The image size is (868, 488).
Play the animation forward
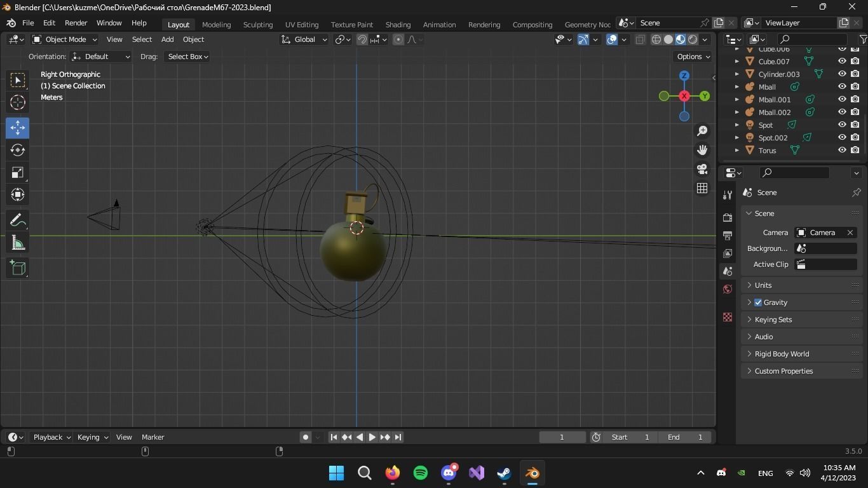pyautogui.click(x=372, y=437)
